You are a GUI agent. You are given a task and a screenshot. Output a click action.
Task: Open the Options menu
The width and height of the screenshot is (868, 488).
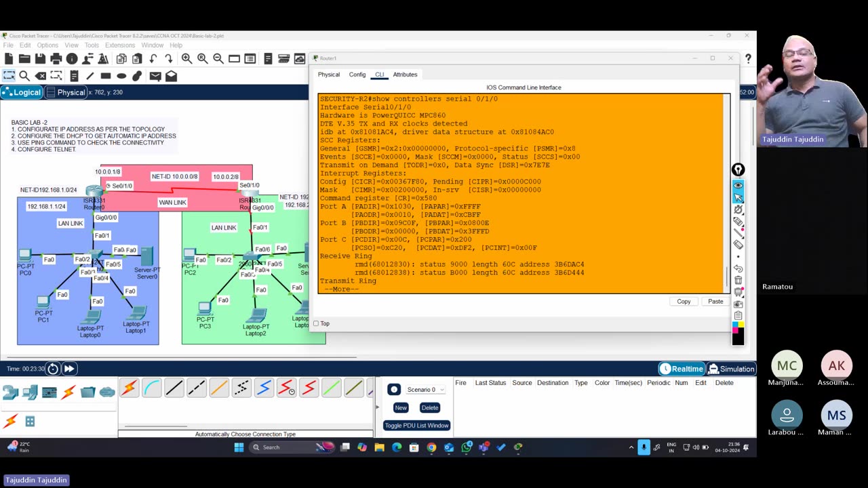[x=47, y=45]
